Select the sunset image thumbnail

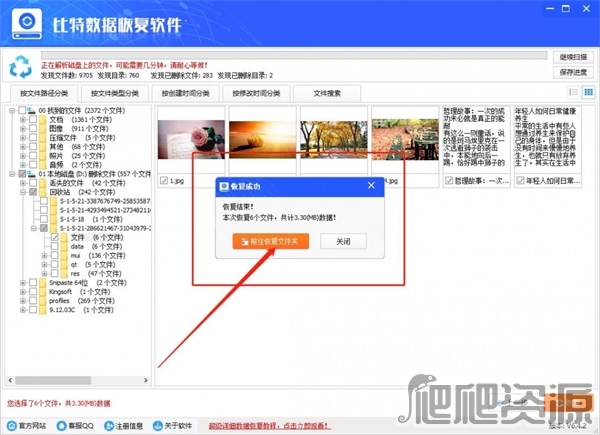pyautogui.click(x=262, y=139)
